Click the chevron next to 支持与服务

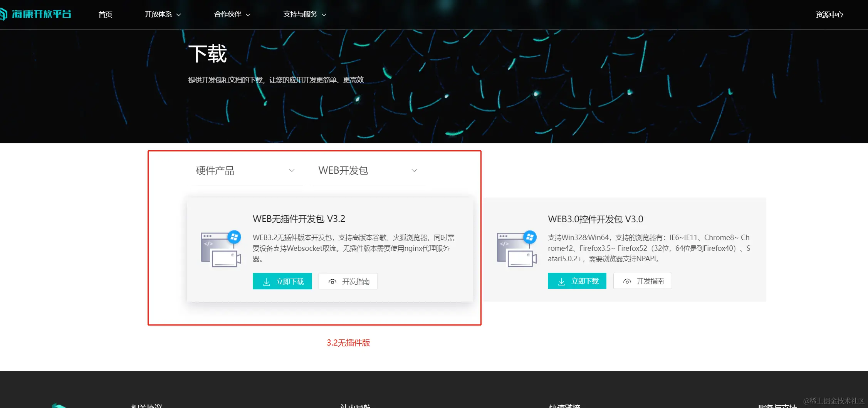point(324,15)
